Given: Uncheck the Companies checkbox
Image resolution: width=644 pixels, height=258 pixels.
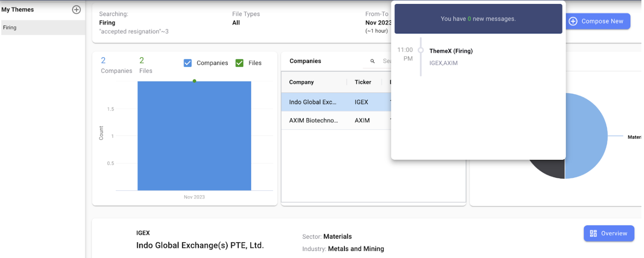Looking at the screenshot, I should pyautogui.click(x=188, y=63).
